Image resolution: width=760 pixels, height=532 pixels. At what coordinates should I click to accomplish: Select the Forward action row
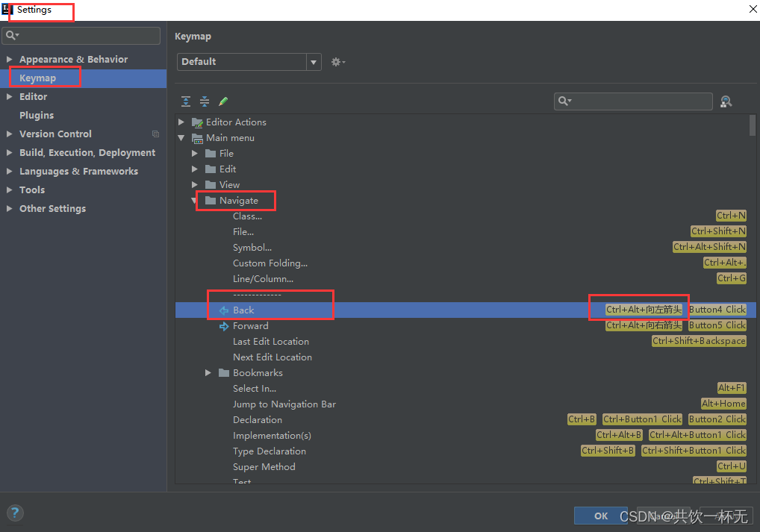pyautogui.click(x=465, y=326)
